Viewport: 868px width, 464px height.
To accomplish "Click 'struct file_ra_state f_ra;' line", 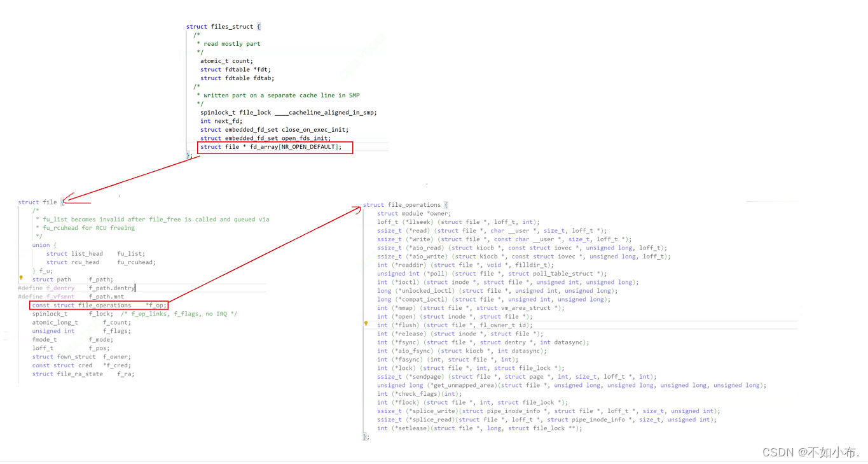I will pyautogui.click(x=83, y=374).
